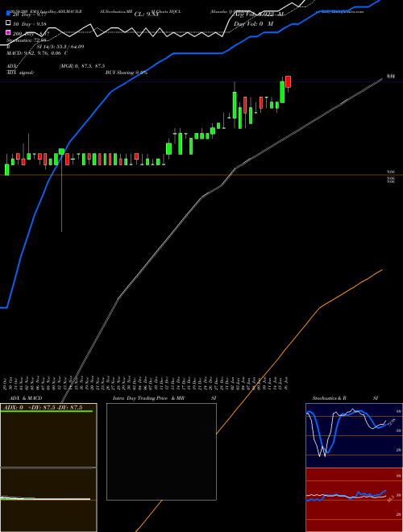Select the 'Day Vol: 0 M' label
403x532 pixels.
(x=253, y=24)
